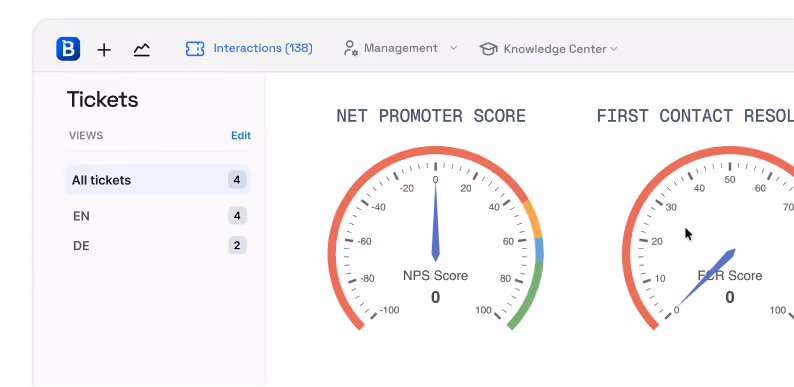The height and width of the screenshot is (387, 794).
Task: Open the Management menu
Action: point(400,49)
